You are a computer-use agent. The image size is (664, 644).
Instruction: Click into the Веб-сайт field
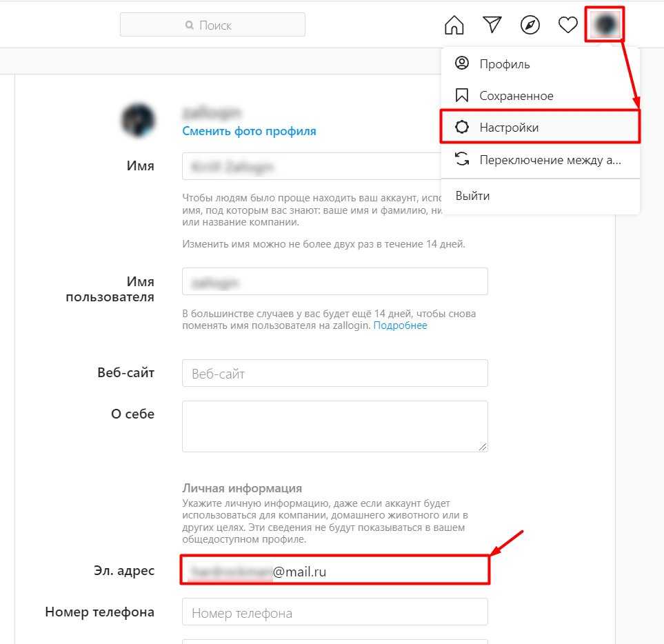(x=335, y=373)
